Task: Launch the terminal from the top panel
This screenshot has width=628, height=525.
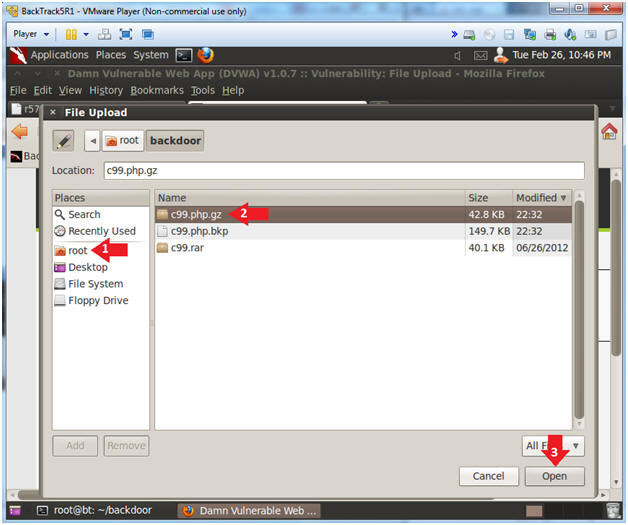Action: click(x=184, y=55)
